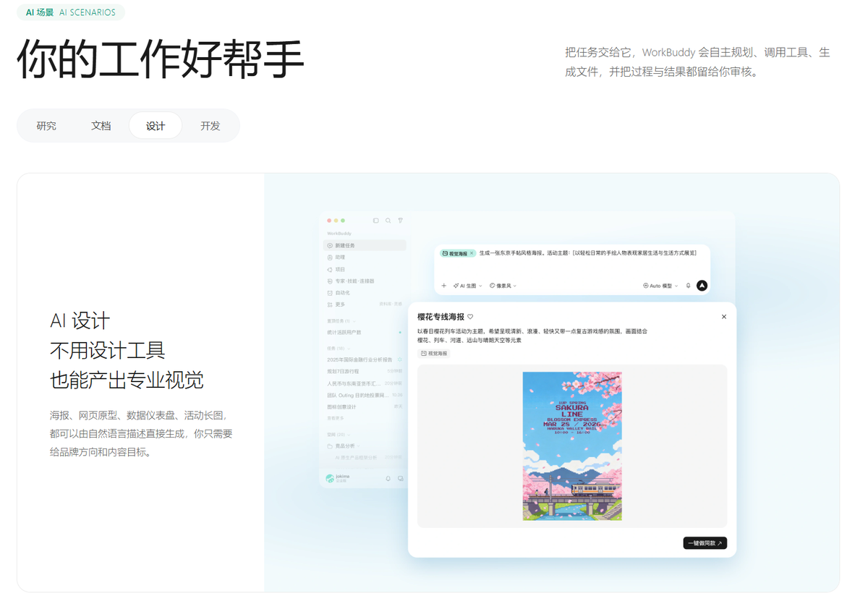Click the 新建任务 plus icon
Screen dimensions: 868x604
pos(330,246)
